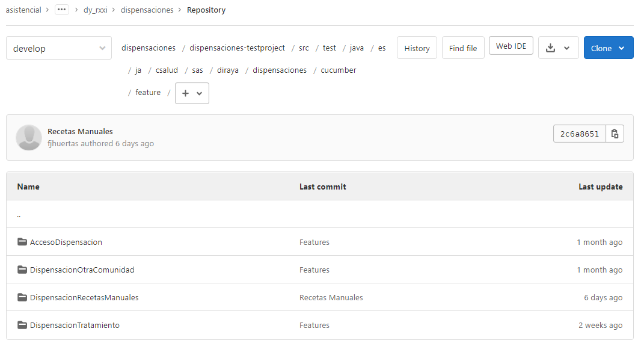Click the download source code icon
This screenshot has height=352, width=644.
(550, 48)
